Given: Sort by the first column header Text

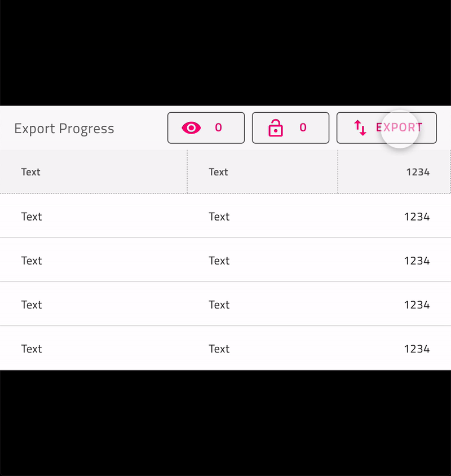Looking at the screenshot, I should [31, 172].
